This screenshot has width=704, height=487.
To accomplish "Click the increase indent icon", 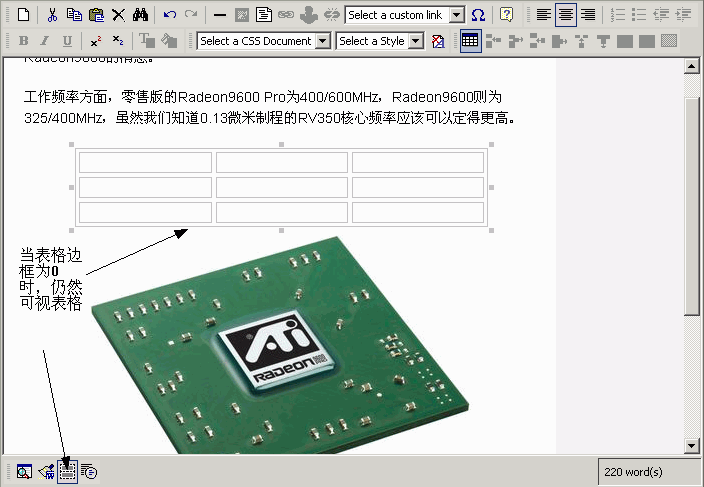I will point(683,15).
